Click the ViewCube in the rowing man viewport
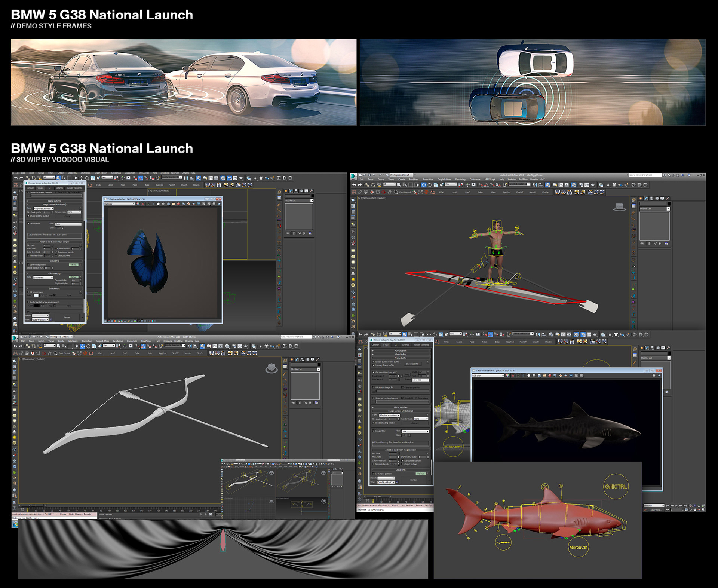Screen dimensions: 718x588 (x=619, y=207)
